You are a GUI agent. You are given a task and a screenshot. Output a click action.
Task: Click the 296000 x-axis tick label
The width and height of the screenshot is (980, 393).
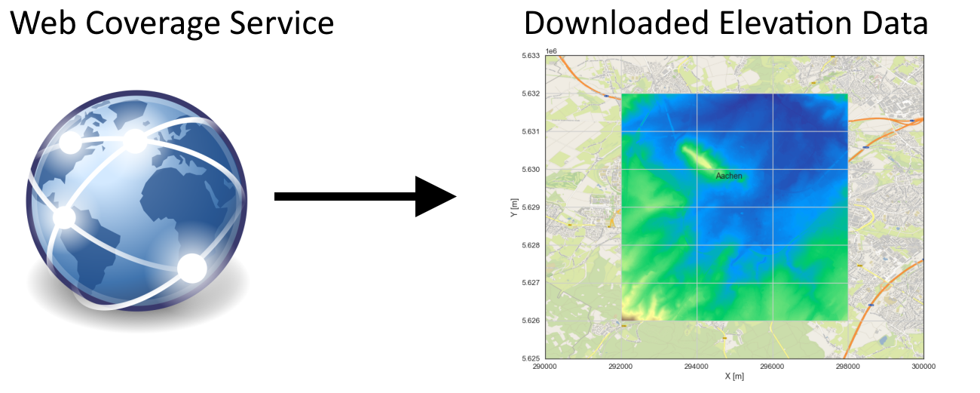click(x=773, y=367)
